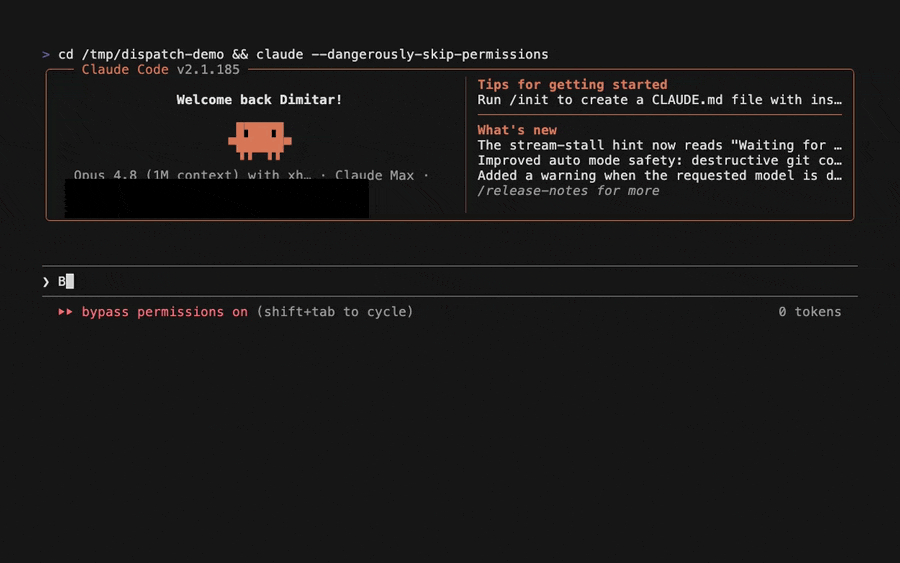The width and height of the screenshot is (900, 563).
Task: Click the 'Claude Max' plan text
Action: (374, 175)
